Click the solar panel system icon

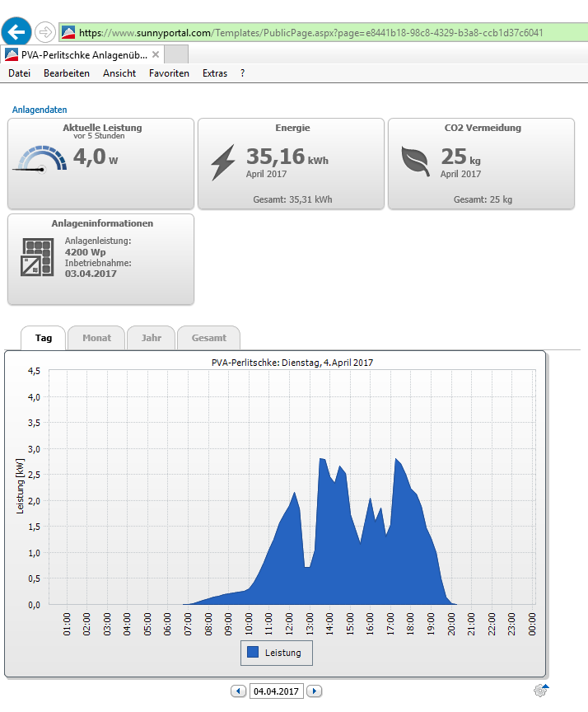37,257
